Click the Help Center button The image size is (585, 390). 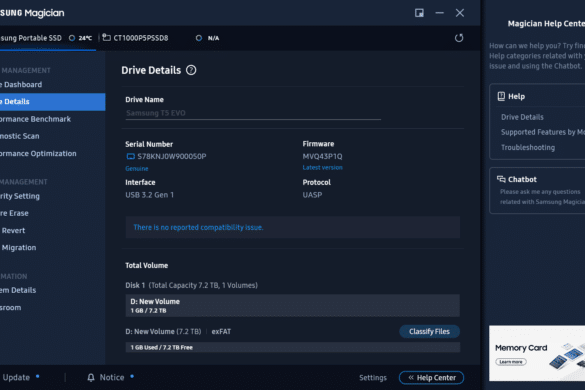point(431,378)
